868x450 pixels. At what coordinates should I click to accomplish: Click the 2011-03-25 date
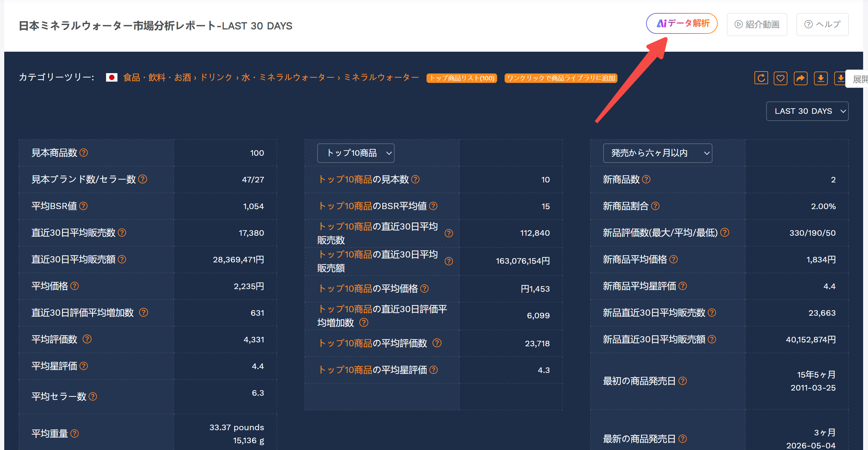click(813, 388)
